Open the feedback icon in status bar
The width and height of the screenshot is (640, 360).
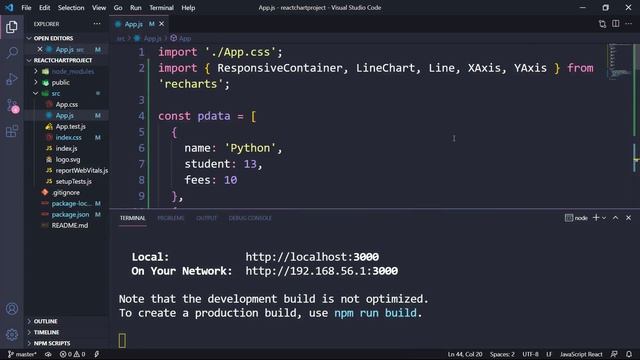click(614, 354)
